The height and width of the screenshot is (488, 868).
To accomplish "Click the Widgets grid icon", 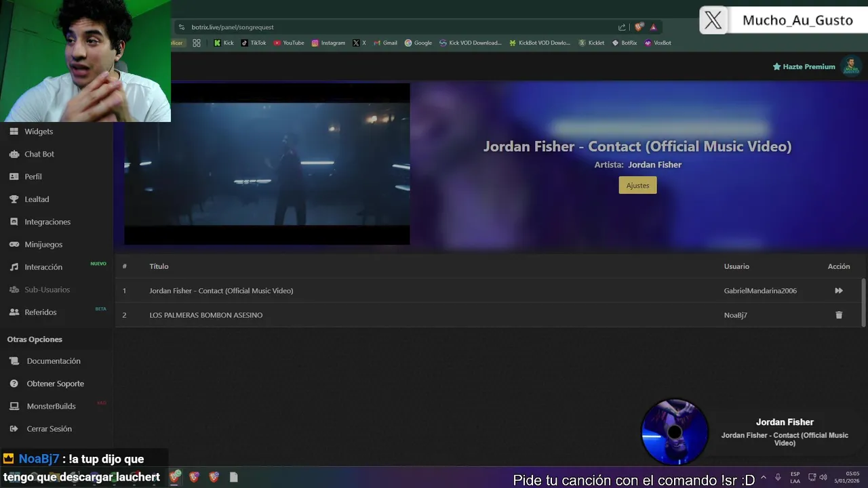I will (x=14, y=131).
